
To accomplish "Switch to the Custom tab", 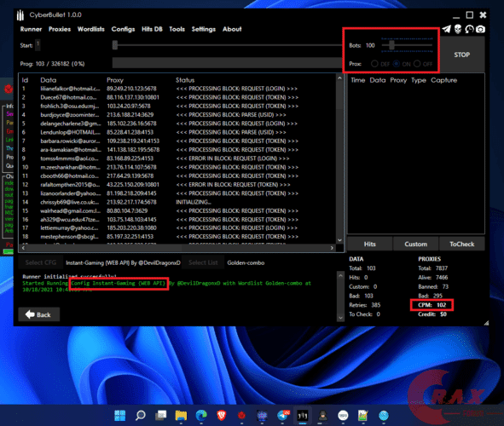I will (x=415, y=244).
